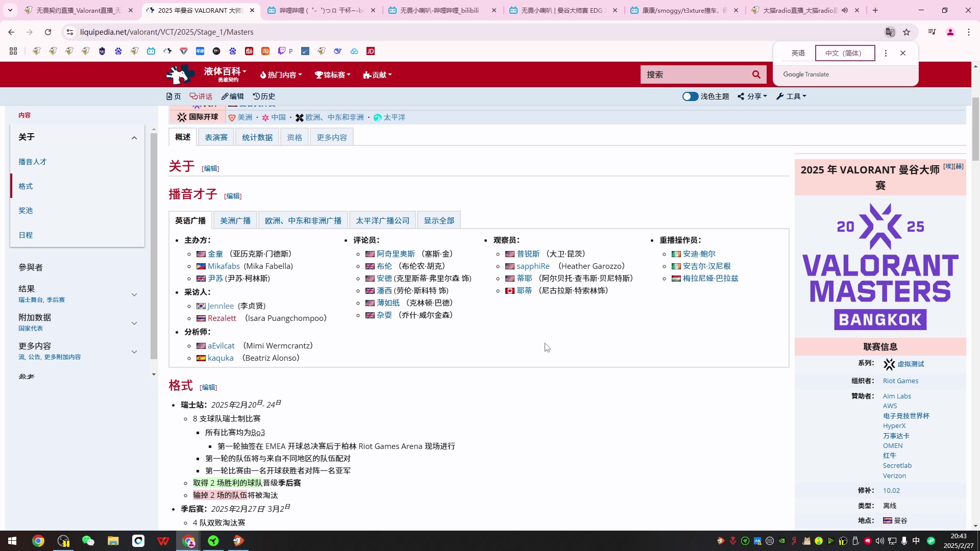Image resolution: width=980 pixels, height=551 pixels.
Task: Open the Rezalett interviewer link
Action: point(222,318)
